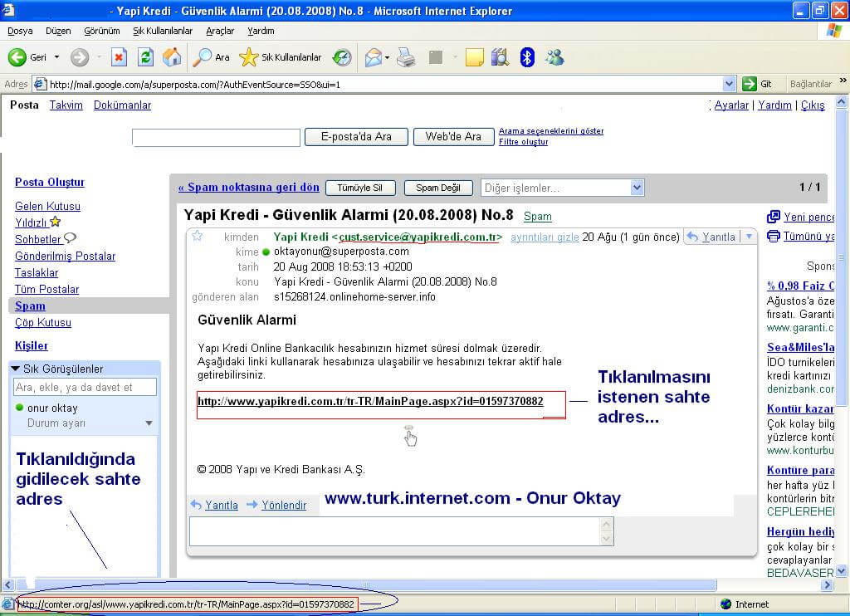Toggle details via 'ayrıntıları gizle' link
850x616 pixels.
pos(545,237)
